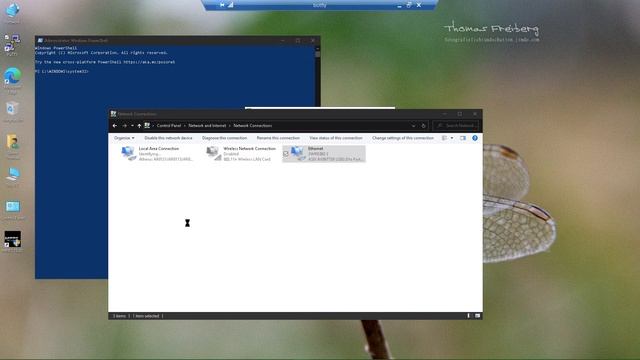
Task: Click View status of this connection
Action: [x=336, y=138]
